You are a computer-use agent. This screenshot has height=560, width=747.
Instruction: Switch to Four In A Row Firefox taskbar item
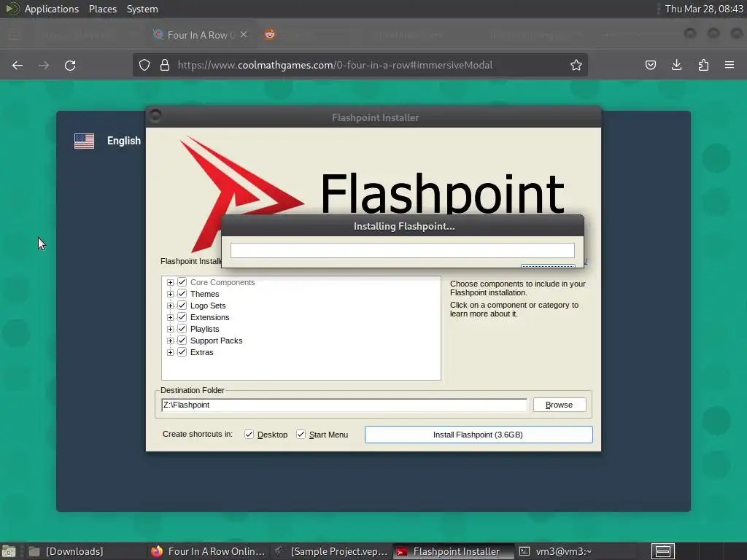[x=208, y=551]
